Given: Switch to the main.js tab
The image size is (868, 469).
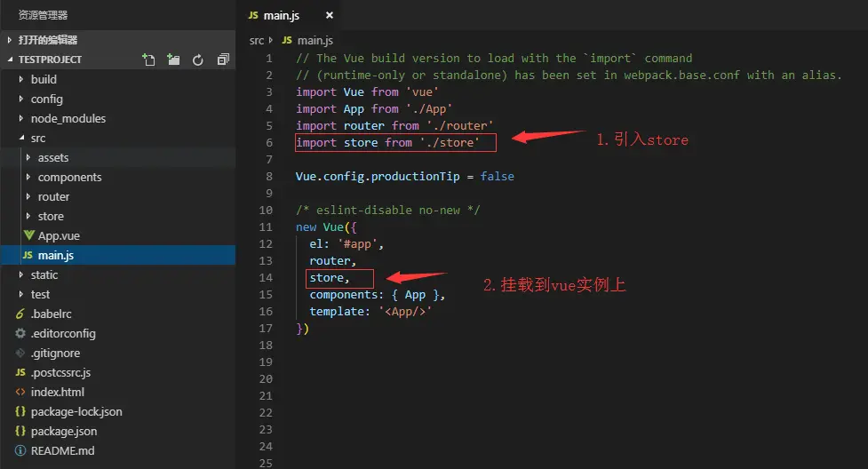Looking at the screenshot, I should (282, 15).
